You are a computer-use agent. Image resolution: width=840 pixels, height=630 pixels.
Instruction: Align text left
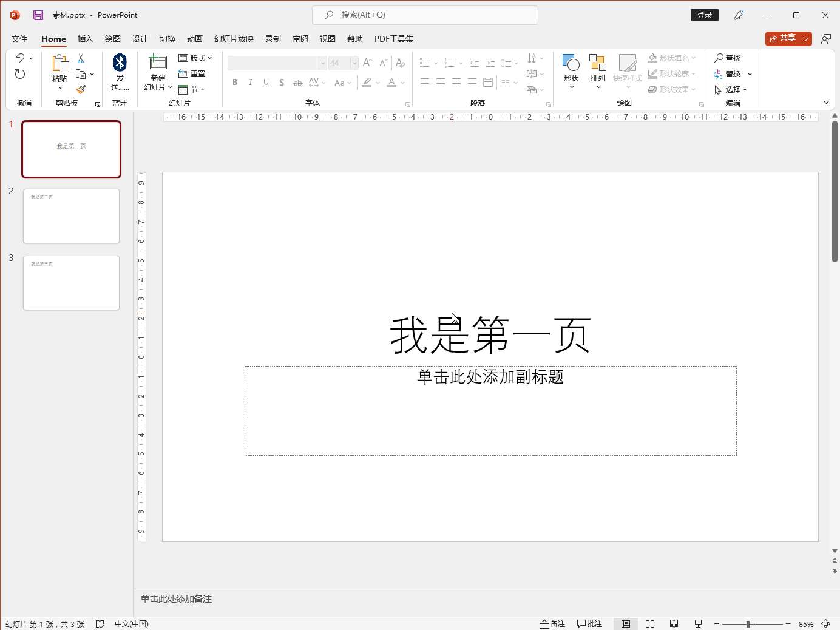coord(425,82)
